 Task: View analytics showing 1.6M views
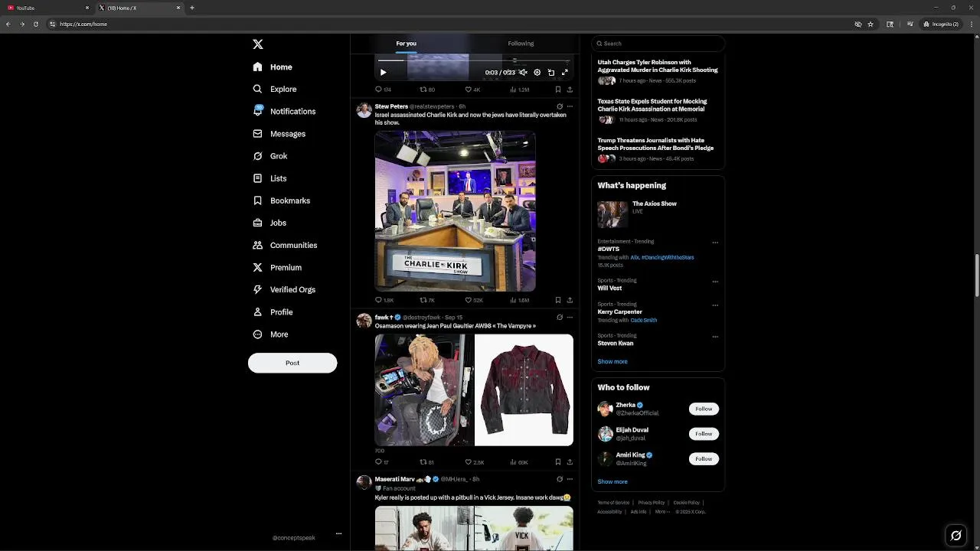point(519,300)
